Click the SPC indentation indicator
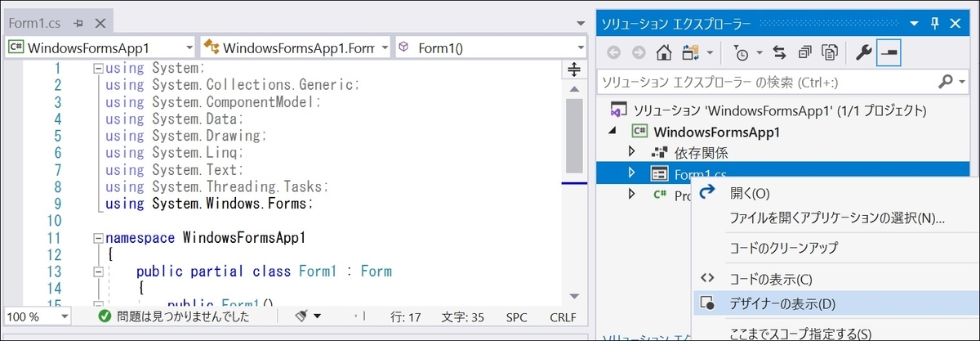980x341 pixels. tap(516, 316)
